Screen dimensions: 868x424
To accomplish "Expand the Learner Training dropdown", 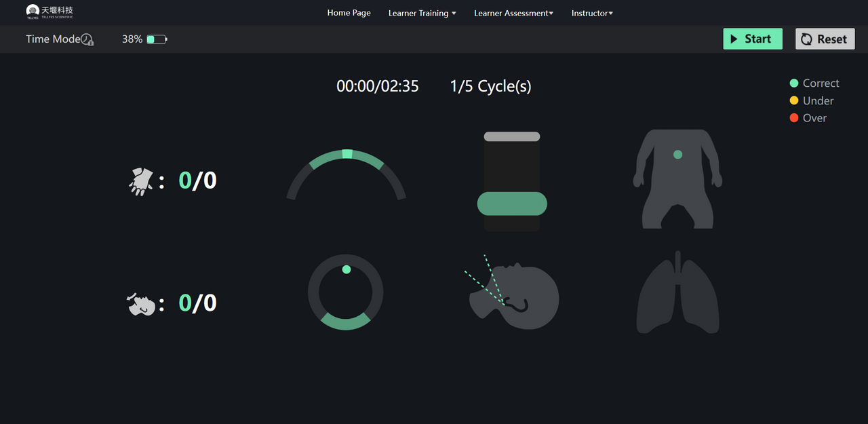I will coord(422,13).
